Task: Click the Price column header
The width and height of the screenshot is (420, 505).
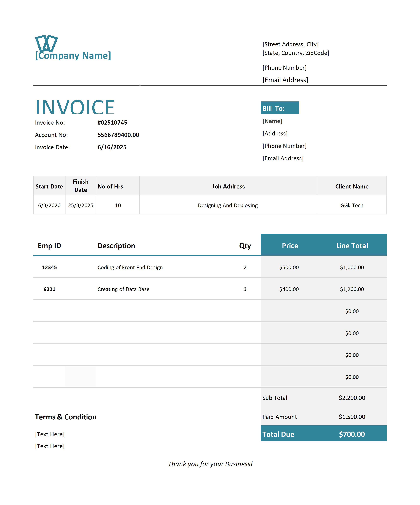Action: [290, 246]
